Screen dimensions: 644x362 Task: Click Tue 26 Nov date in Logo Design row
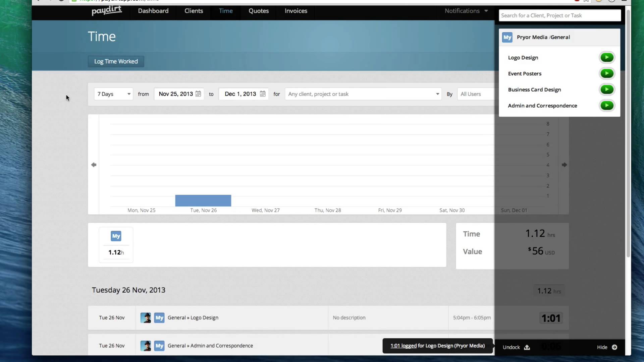click(x=112, y=318)
